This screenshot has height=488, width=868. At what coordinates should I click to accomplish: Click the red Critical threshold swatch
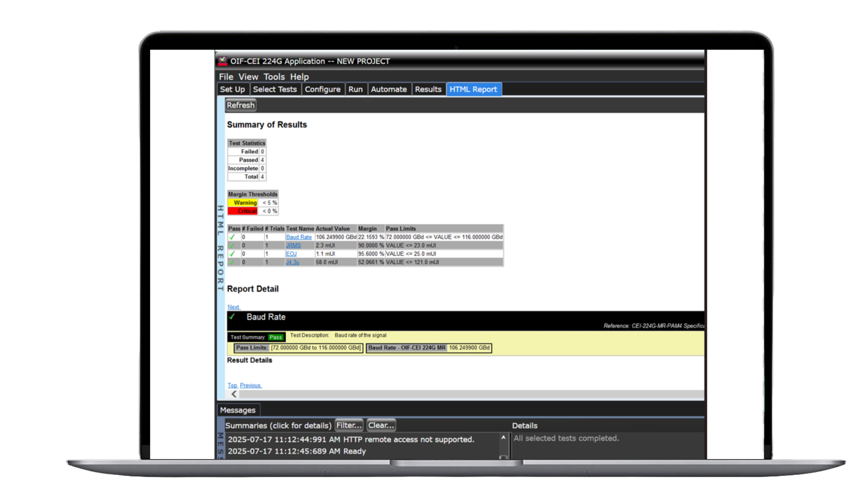[x=242, y=211]
